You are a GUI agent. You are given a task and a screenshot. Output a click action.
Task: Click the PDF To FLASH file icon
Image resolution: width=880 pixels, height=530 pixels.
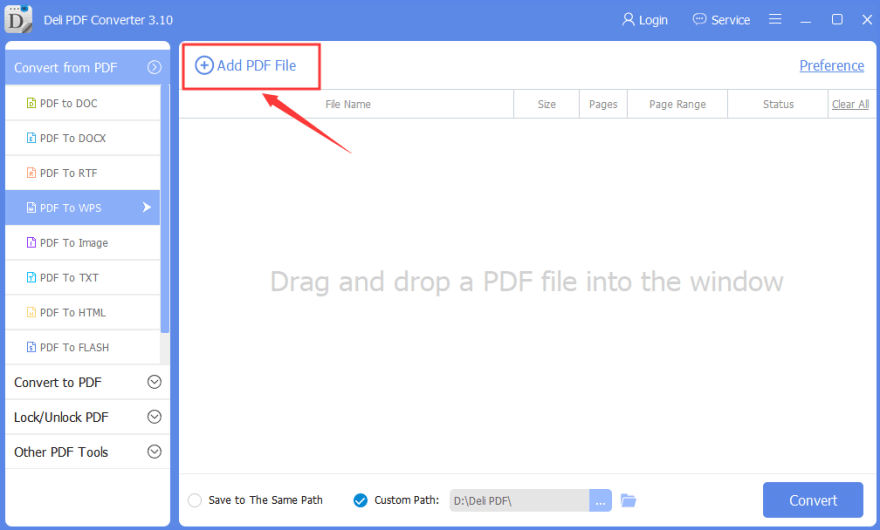(x=31, y=347)
